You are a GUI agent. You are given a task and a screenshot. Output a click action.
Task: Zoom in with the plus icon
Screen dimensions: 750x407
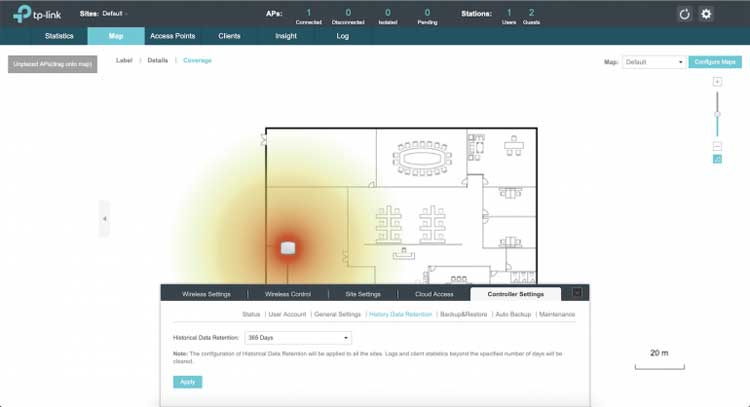pos(717,81)
